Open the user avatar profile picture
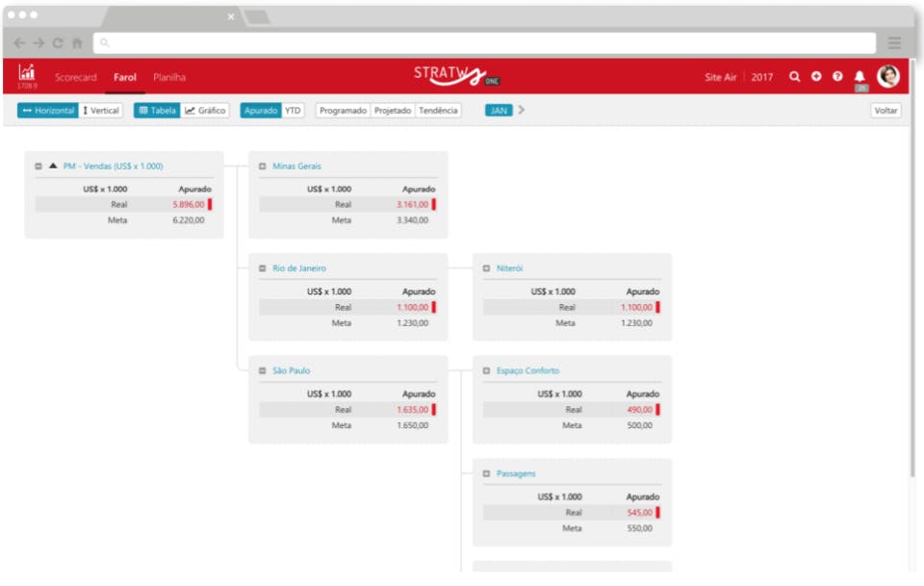 (x=888, y=76)
